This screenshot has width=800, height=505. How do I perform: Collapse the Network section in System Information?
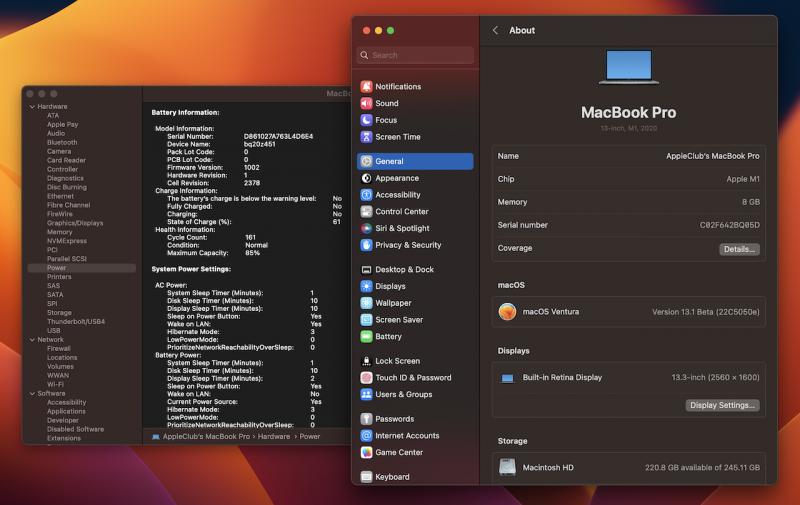32,340
